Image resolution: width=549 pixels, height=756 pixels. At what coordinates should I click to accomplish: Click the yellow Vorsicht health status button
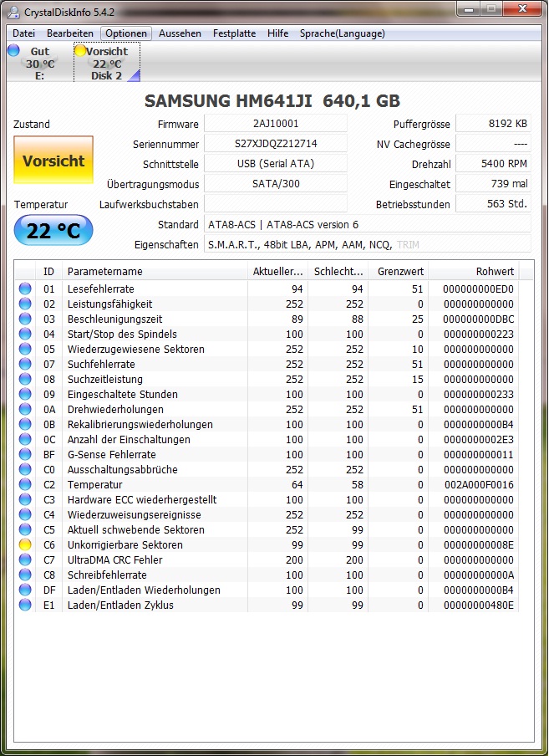(x=53, y=160)
